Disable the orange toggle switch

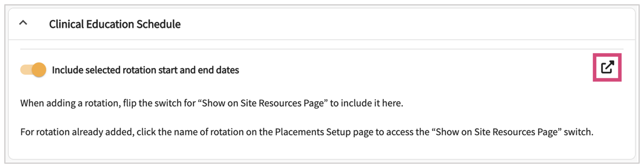coord(33,70)
